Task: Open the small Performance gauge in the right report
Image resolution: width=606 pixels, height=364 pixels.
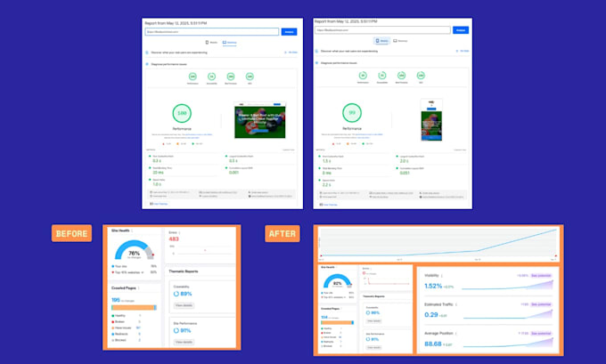Action: pos(363,76)
